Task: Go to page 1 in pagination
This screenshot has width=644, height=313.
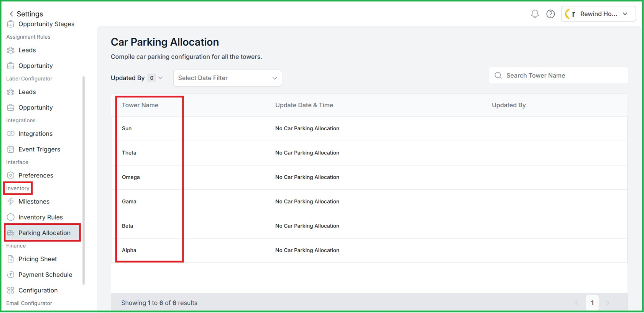Action: 592,303
